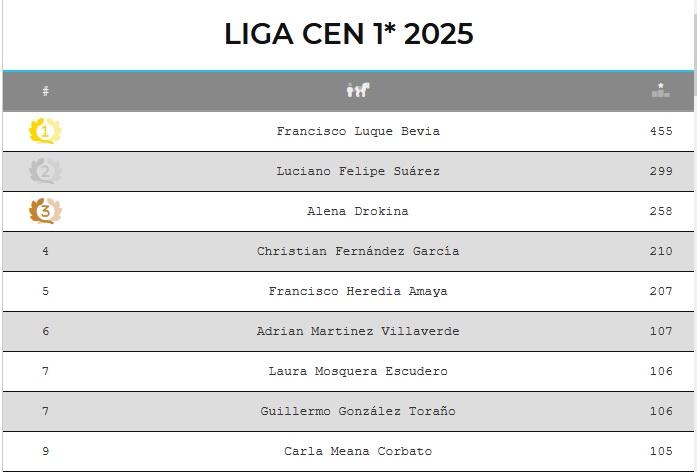Click the bronze third-place laurel medal icon
Screen dimensions: 697x472
pyautogui.click(x=45, y=211)
